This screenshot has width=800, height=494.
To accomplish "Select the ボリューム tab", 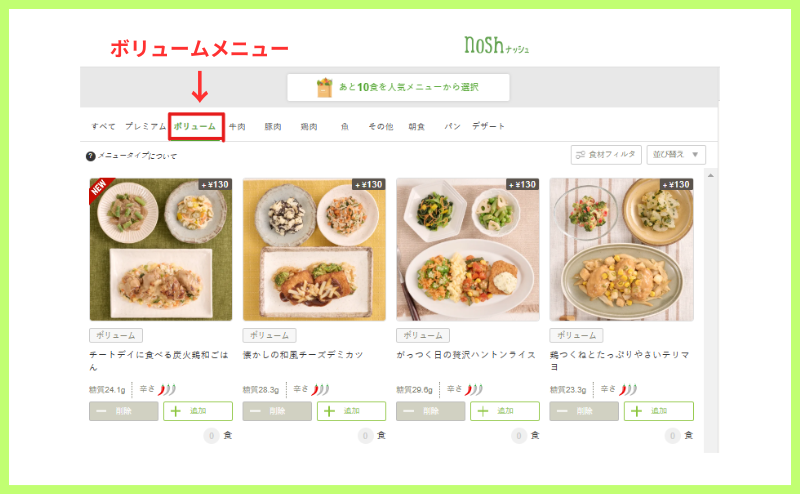I will pyautogui.click(x=195, y=126).
